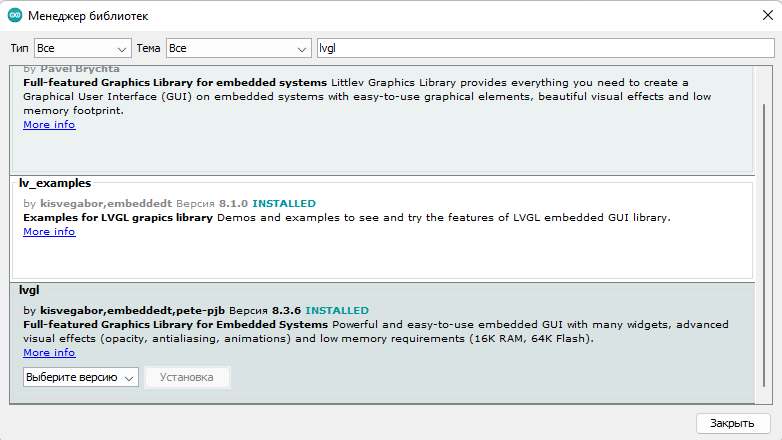
Task: Click the Pavel Brychta author text
Action: (80, 69)
